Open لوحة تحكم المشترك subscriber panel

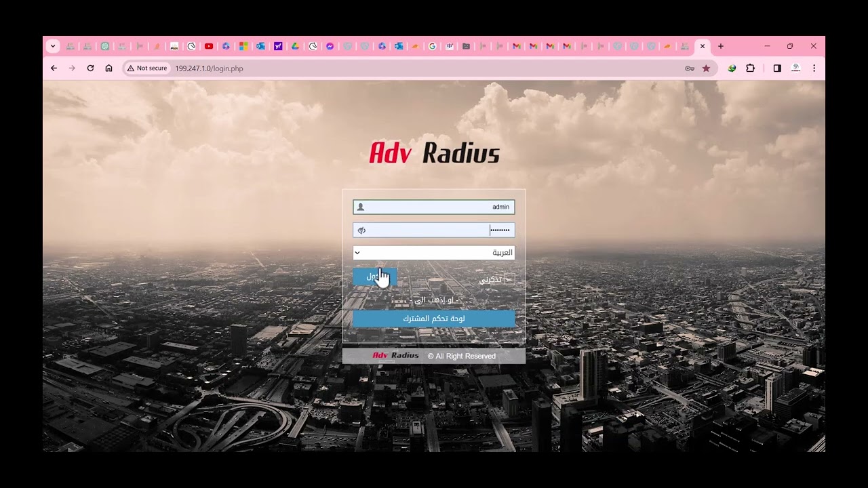tap(434, 319)
